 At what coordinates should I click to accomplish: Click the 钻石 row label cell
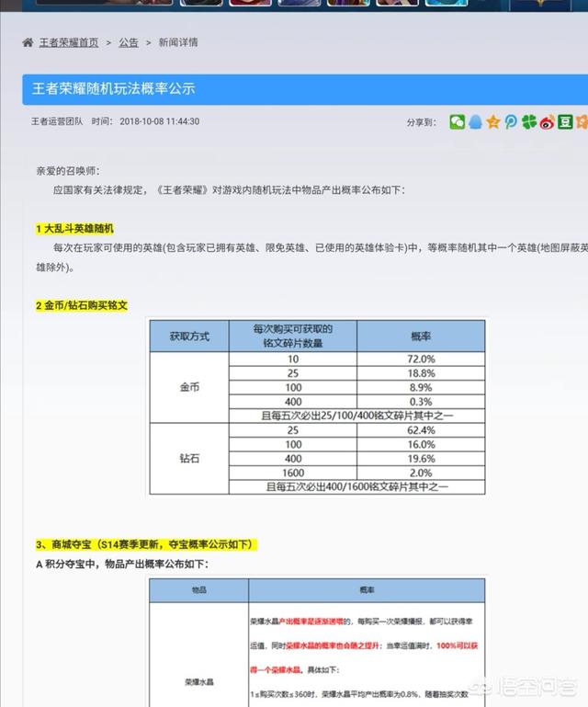pyautogui.click(x=189, y=459)
